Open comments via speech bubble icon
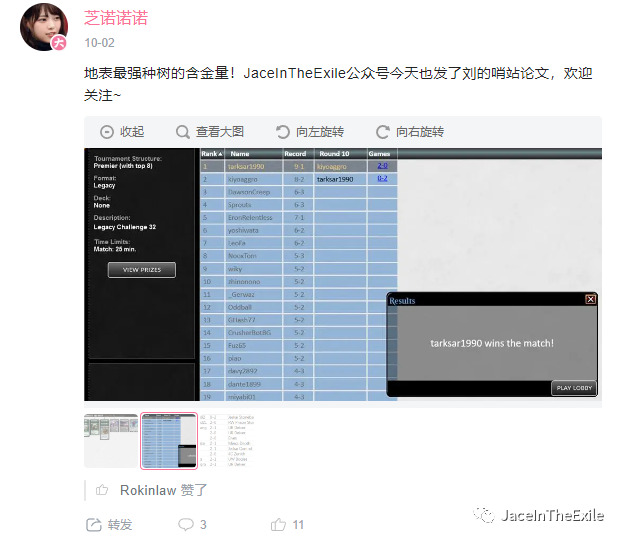623x540 pixels. tap(191, 524)
